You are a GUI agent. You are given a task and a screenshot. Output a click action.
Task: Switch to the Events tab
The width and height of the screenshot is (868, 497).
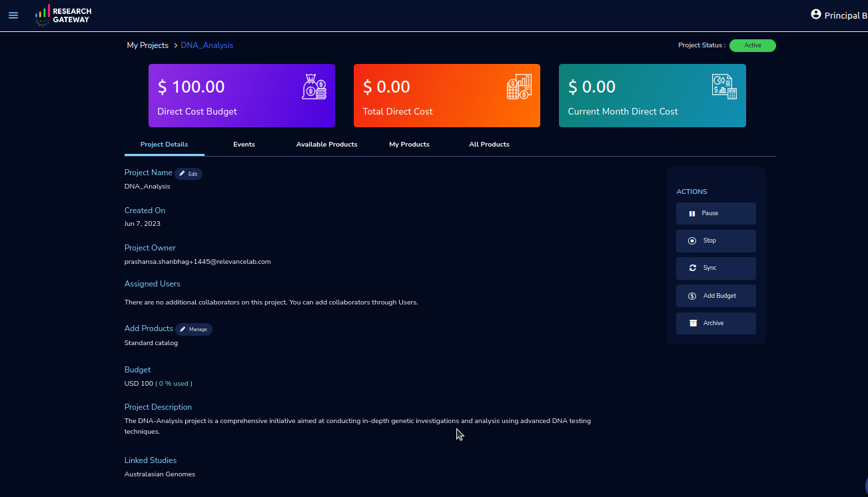244,144
